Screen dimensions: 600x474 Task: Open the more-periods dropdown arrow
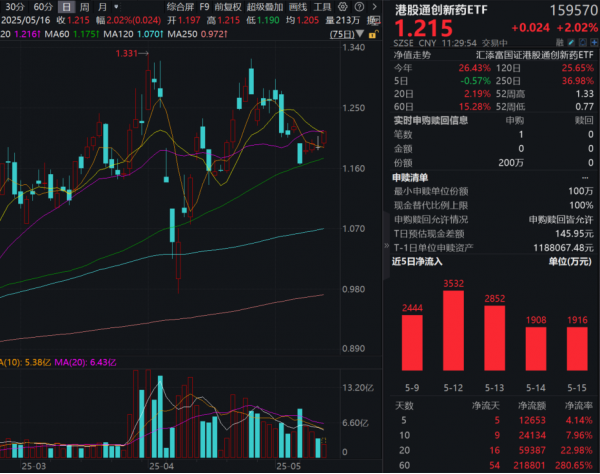tap(116, 7)
